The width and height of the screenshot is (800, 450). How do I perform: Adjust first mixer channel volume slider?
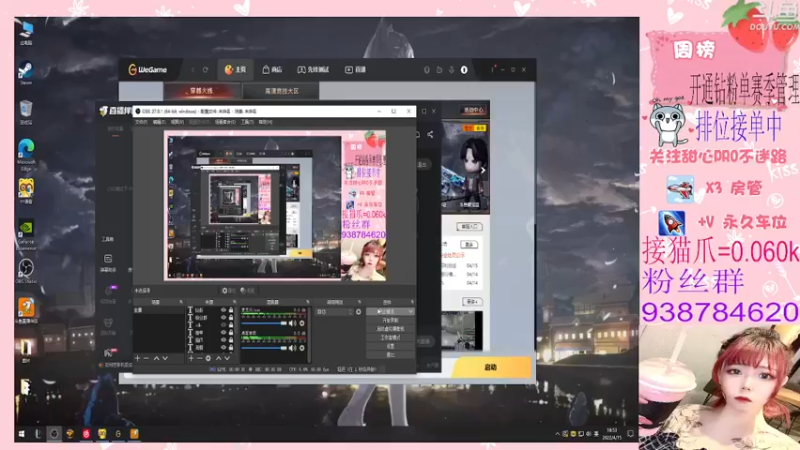pyautogui.click(x=264, y=323)
